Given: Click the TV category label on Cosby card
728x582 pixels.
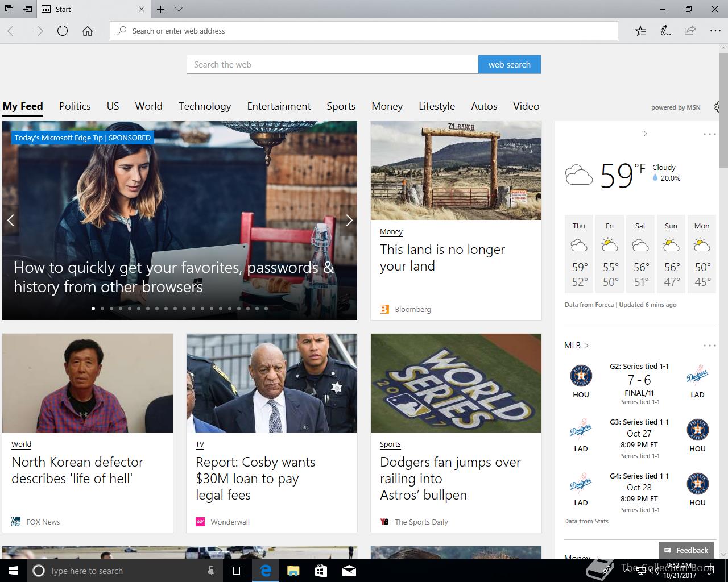Looking at the screenshot, I should click(200, 444).
